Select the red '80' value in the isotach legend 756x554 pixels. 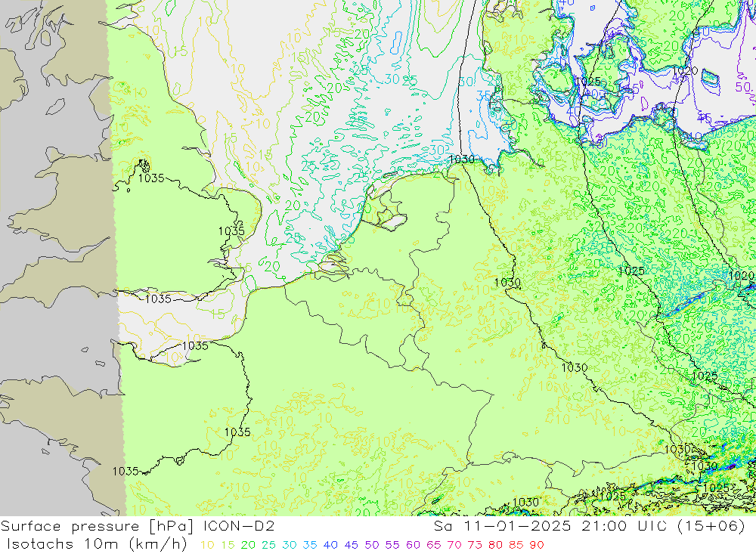click(x=495, y=545)
